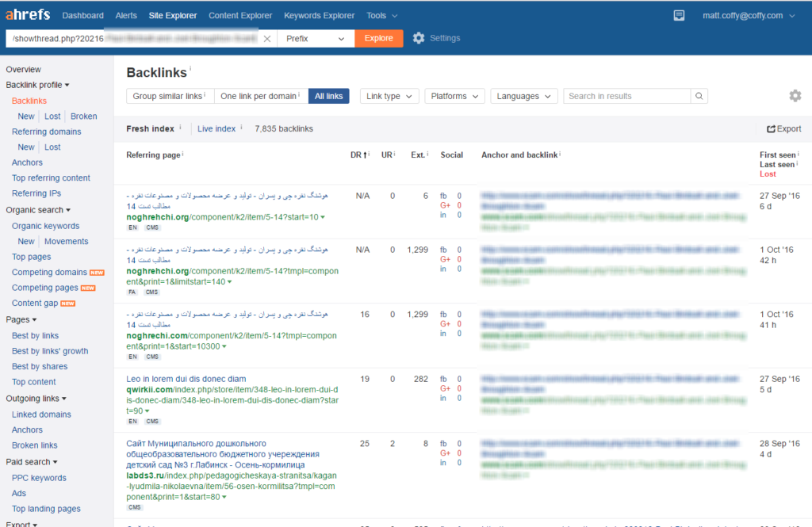Click Lost label in date column header
The width and height of the screenshot is (812, 527).
point(768,174)
